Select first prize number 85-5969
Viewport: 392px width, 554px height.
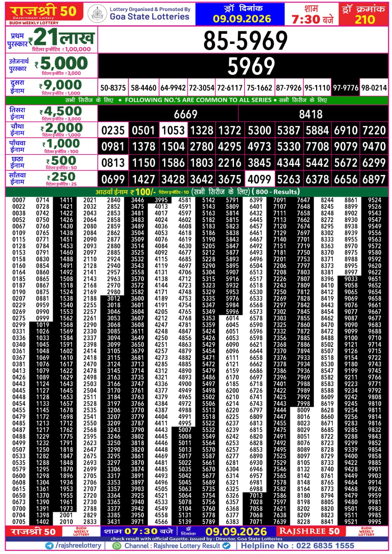tap(245, 40)
